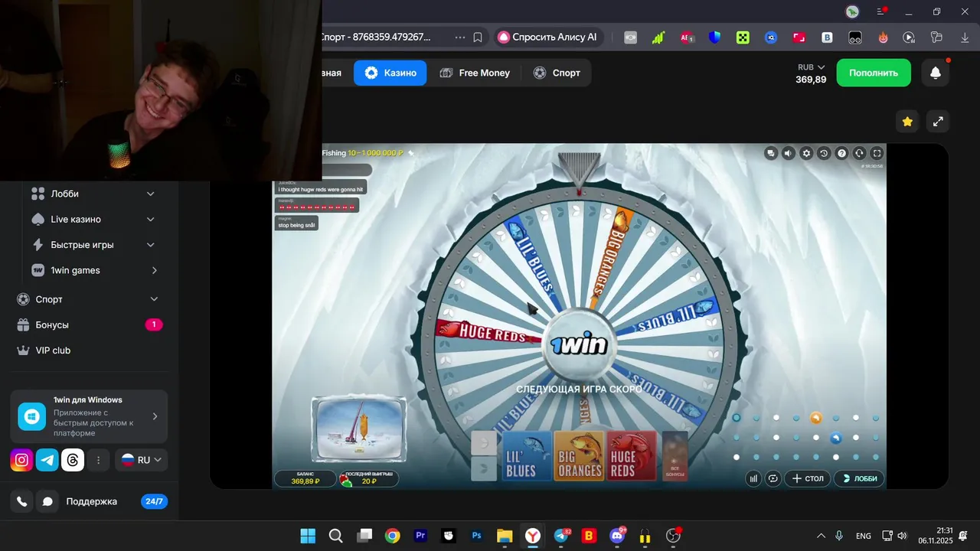This screenshot has height=551, width=980.
Task: Open game settings gear
Action: pyautogui.click(x=806, y=153)
